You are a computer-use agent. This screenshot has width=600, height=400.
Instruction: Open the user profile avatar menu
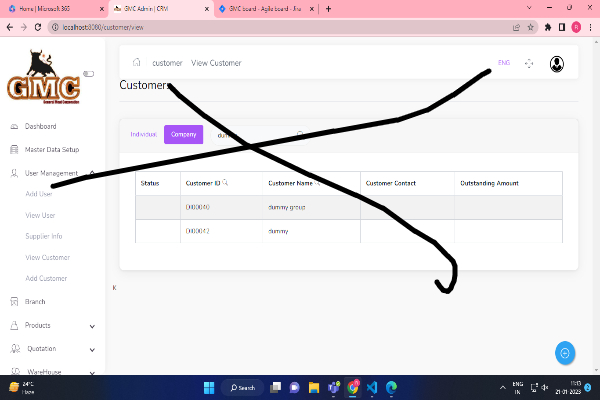click(x=556, y=63)
